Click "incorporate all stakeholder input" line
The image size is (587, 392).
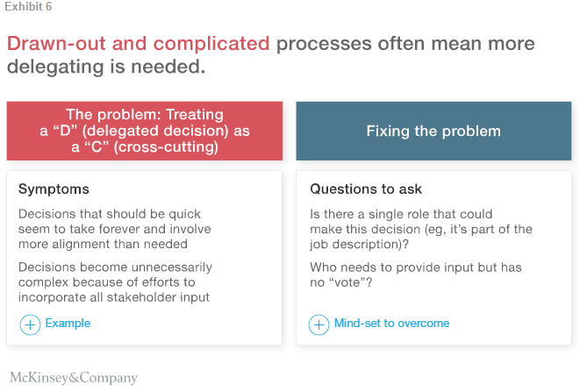[115, 296]
